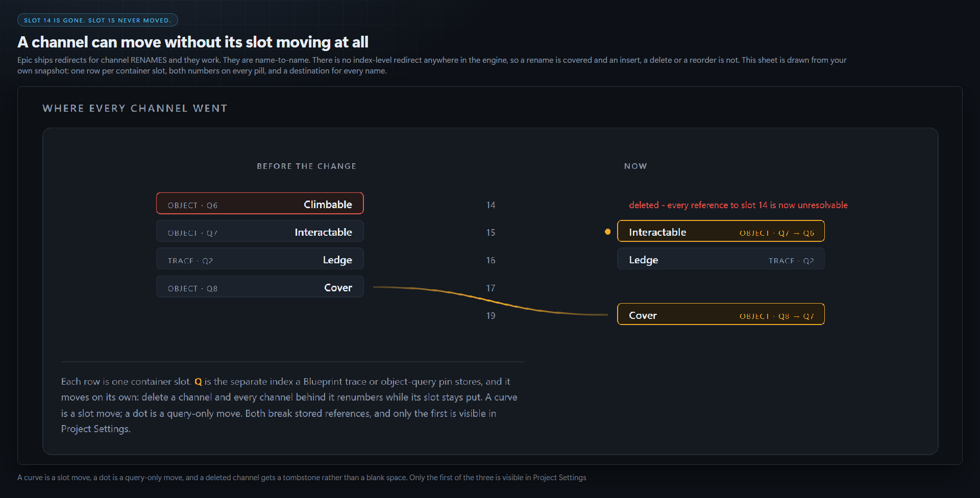
Task: Click the Now column heading
Action: coord(635,166)
